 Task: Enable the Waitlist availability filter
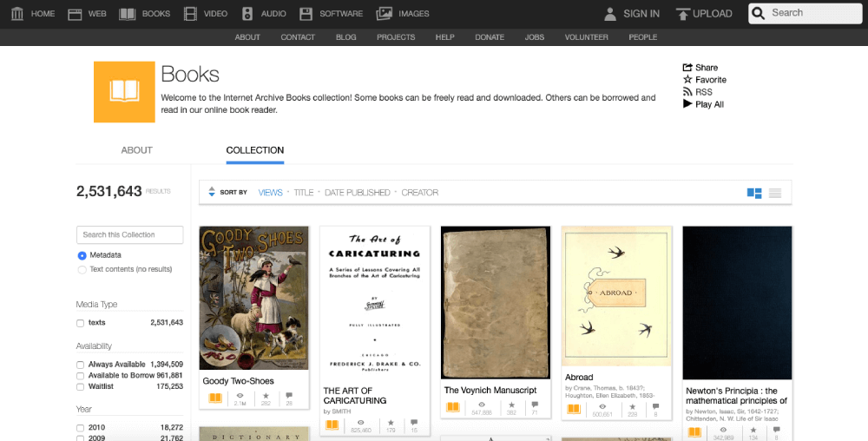click(x=81, y=386)
